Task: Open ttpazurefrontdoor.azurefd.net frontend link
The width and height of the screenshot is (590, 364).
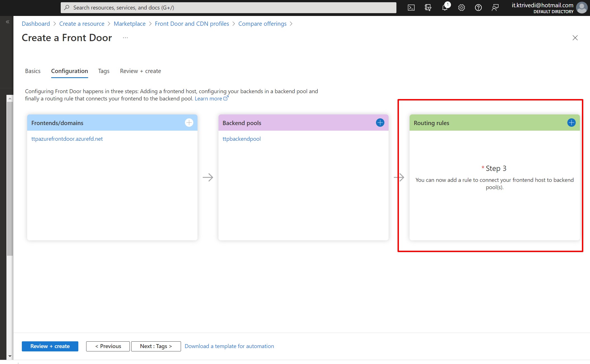Action: click(x=67, y=139)
